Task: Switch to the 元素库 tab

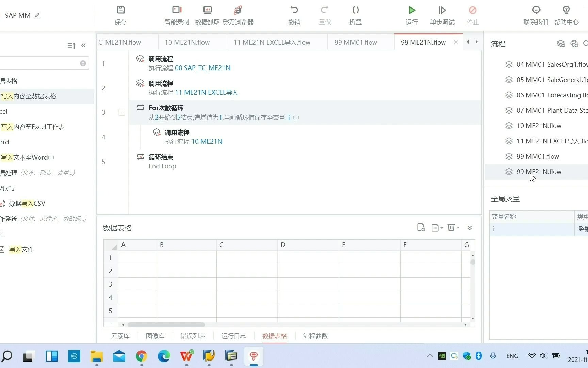Action: 120,336
